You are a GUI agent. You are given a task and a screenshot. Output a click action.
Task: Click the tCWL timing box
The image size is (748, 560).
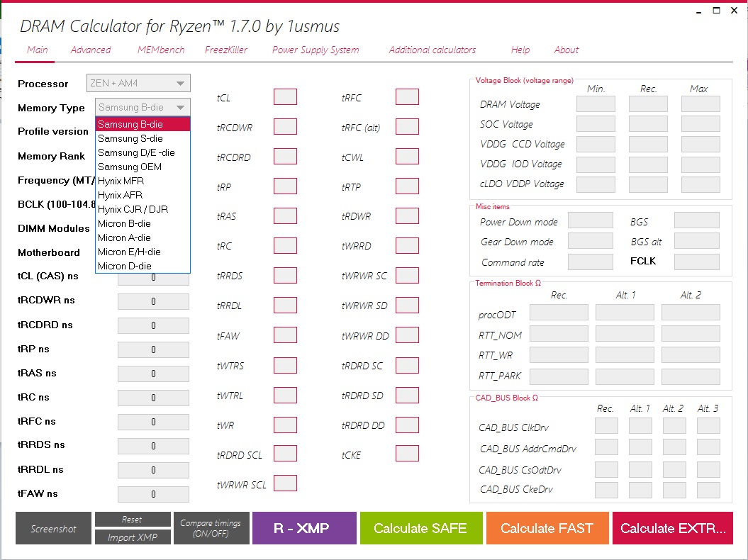tap(408, 157)
